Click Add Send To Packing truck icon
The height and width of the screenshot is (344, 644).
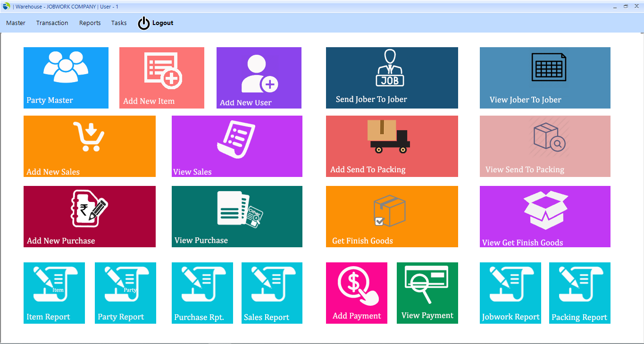pyautogui.click(x=388, y=136)
